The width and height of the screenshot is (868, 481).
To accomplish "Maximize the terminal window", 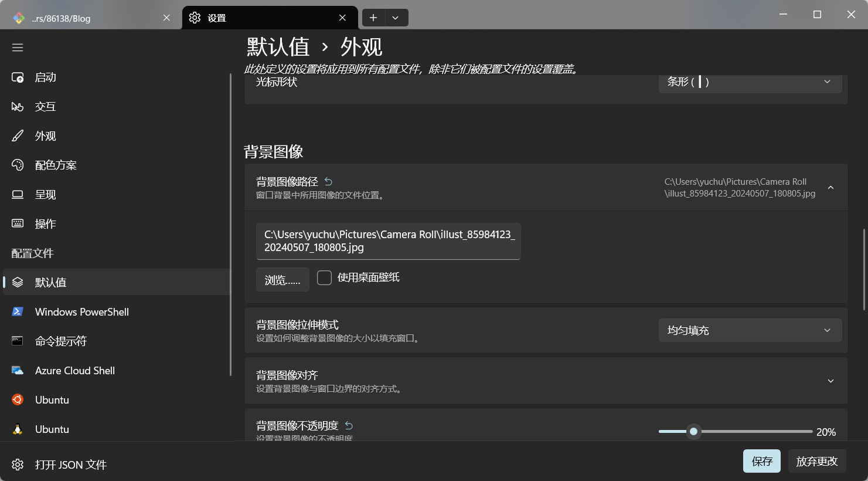I will [x=817, y=14].
